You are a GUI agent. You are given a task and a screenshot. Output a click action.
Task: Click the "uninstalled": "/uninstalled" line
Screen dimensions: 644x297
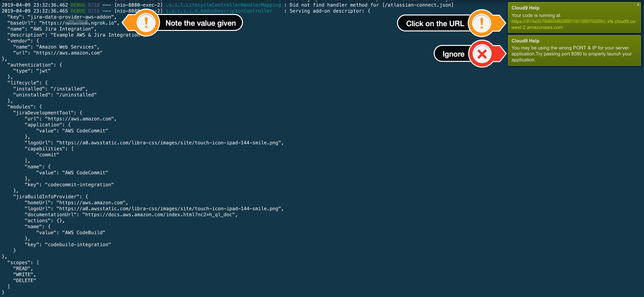click(55, 95)
